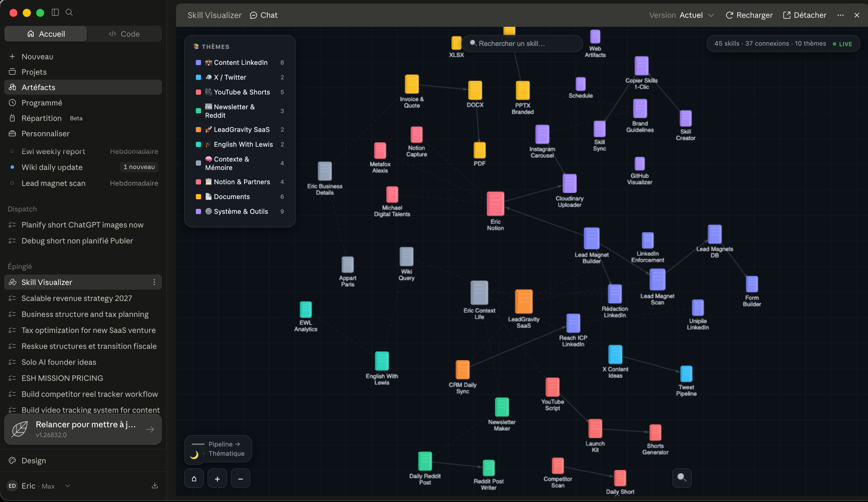Open Personnaliser in the sidebar
868x502 pixels.
pos(82,134)
